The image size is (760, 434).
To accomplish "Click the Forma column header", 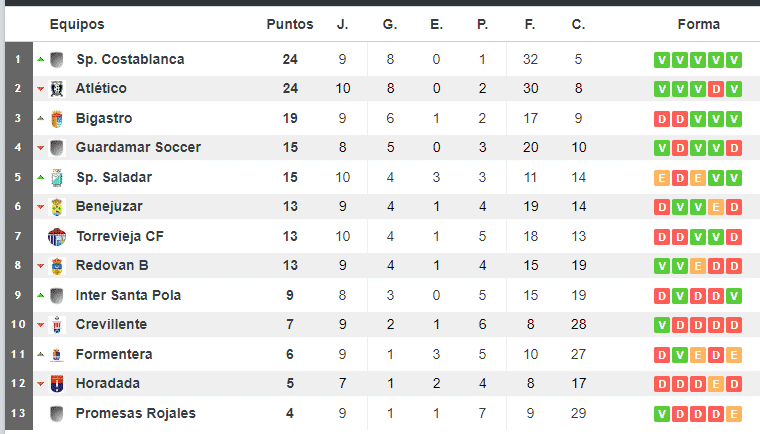I will click(698, 24).
